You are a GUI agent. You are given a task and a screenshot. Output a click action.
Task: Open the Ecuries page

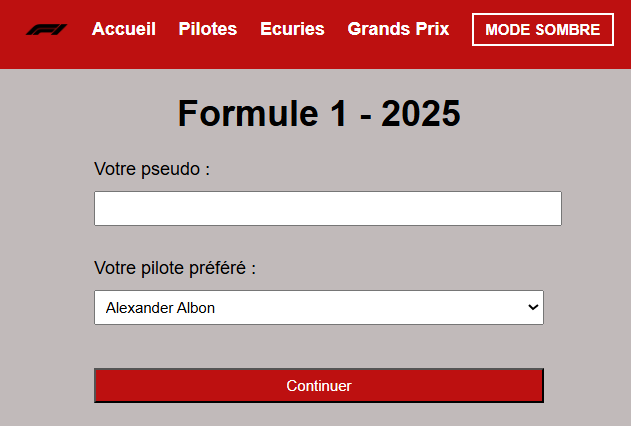tap(292, 29)
